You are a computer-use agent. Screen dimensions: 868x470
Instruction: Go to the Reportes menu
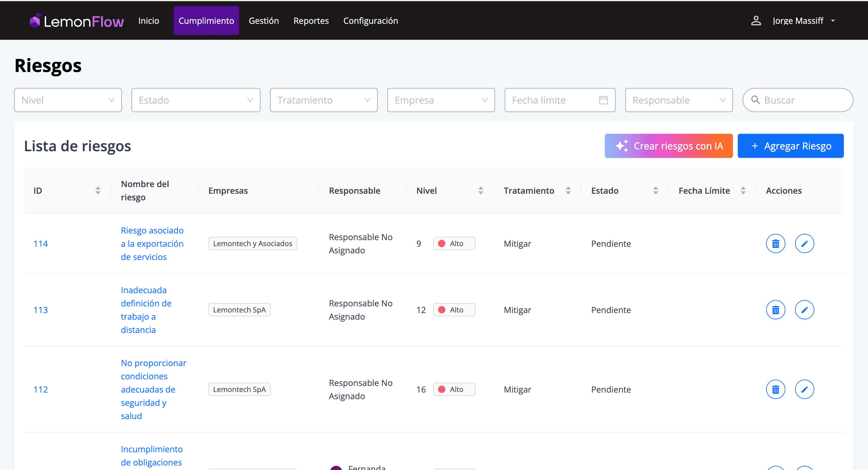311,21
